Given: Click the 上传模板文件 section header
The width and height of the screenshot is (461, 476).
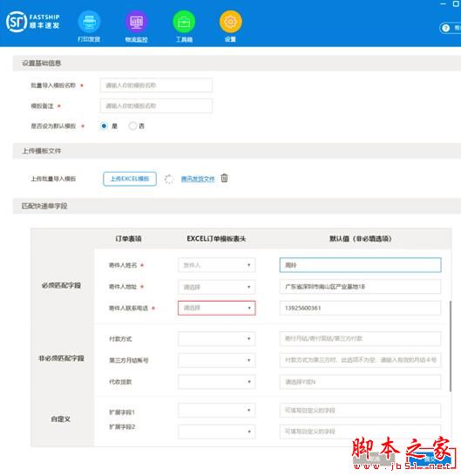Looking at the screenshot, I should [237, 151].
